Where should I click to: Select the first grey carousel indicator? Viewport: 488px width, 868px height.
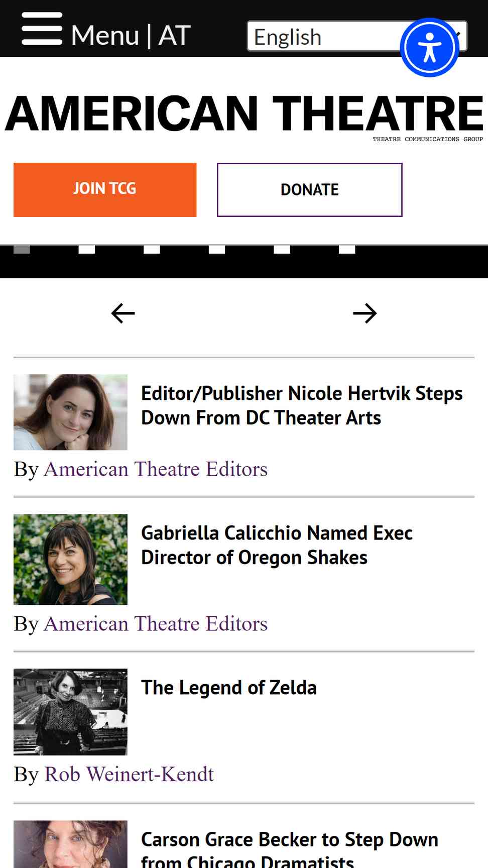click(x=22, y=249)
